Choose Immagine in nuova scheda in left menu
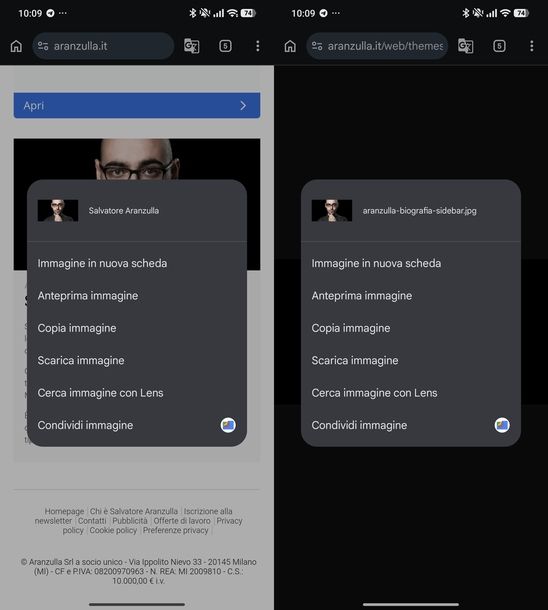 137,263
